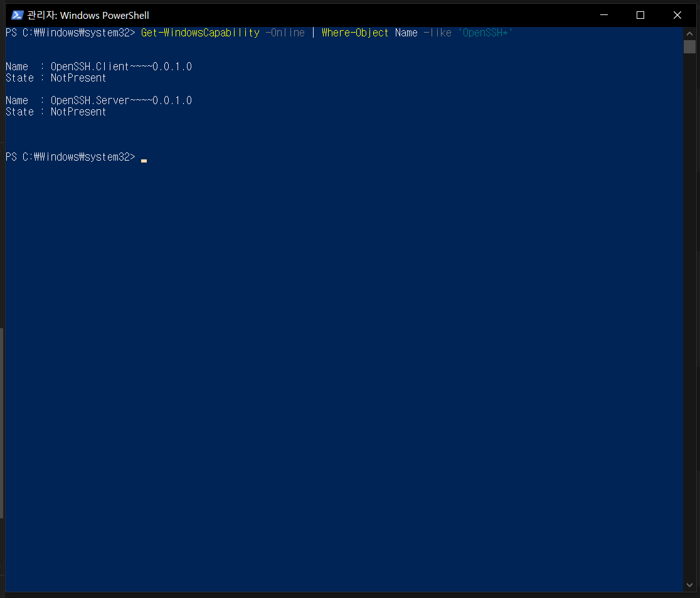The width and height of the screenshot is (700, 598).
Task: Click the Get-WindowsCapability command text
Action: [200, 33]
